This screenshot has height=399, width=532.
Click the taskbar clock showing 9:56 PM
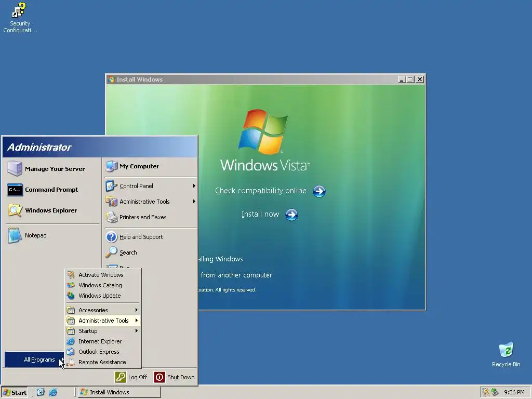(x=514, y=392)
